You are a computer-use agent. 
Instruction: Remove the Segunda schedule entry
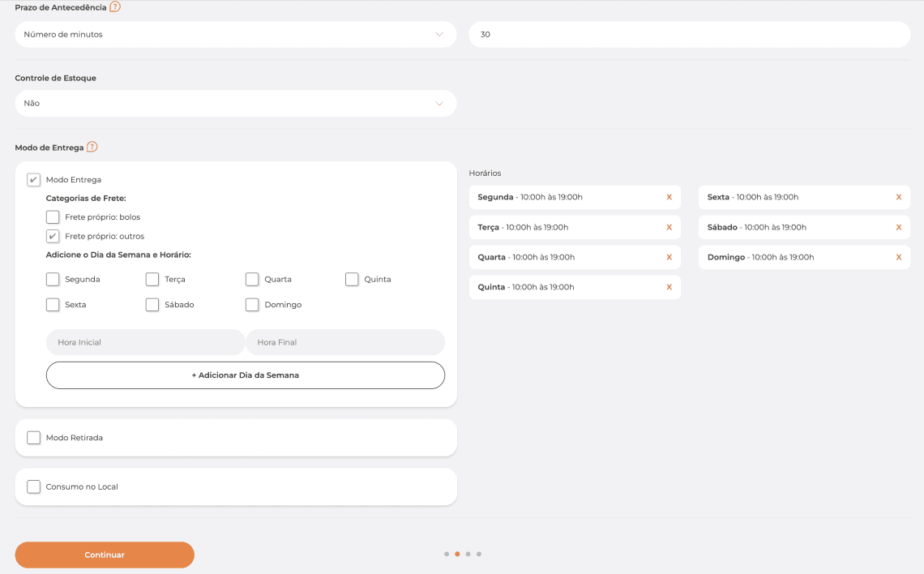point(669,197)
